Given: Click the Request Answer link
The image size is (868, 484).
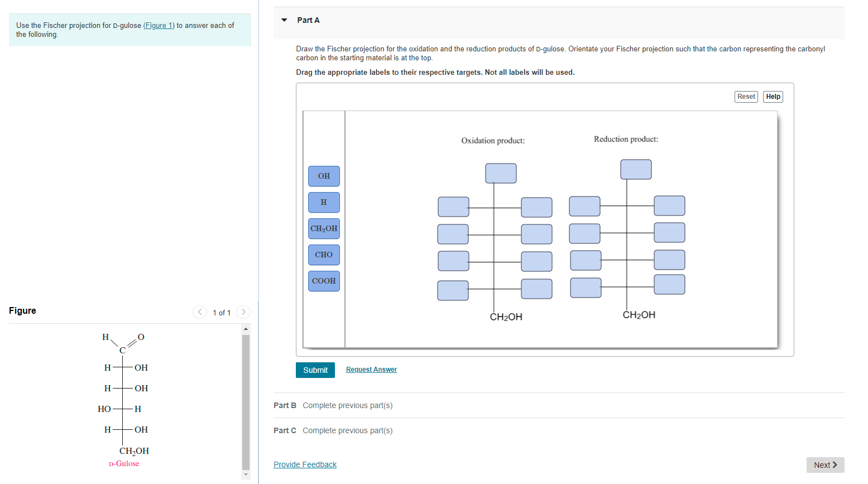Looking at the screenshot, I should pyautogui.click(x=371, y=369).
